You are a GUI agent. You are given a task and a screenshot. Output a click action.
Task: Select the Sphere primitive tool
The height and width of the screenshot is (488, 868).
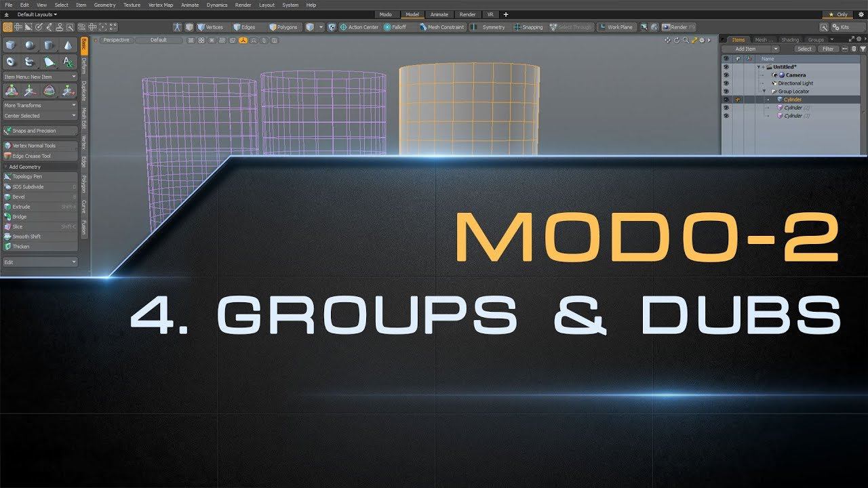pos(31,45)
